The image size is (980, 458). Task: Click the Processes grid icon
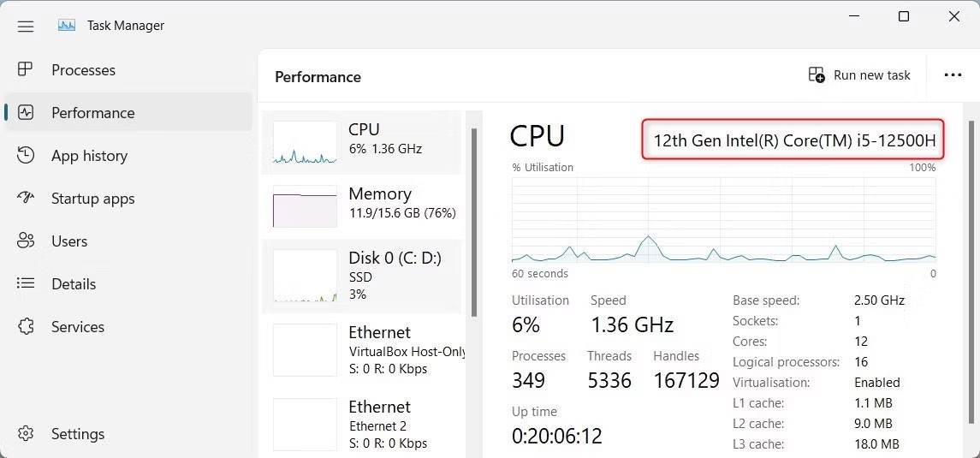[x=26, y=70]
